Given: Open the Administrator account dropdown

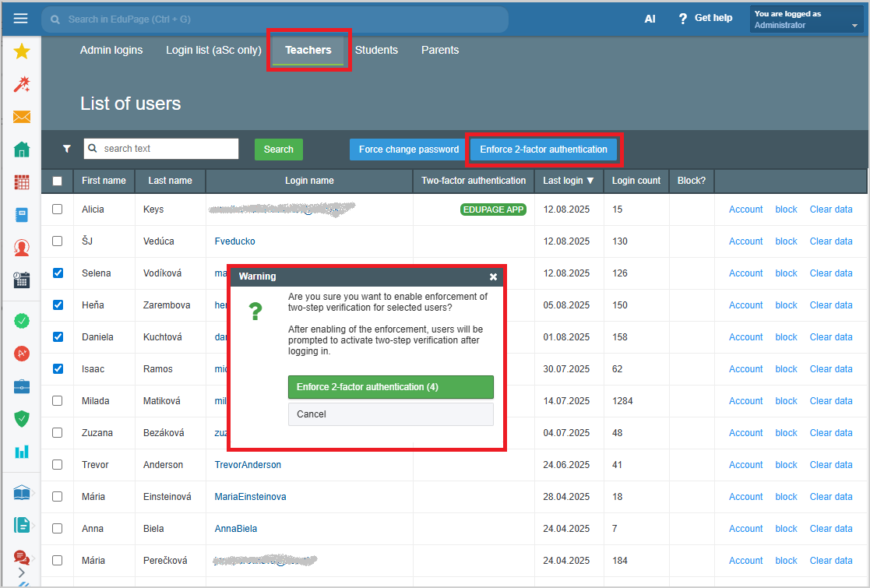Looking at the screenshot, I should [x=807, y=19].
